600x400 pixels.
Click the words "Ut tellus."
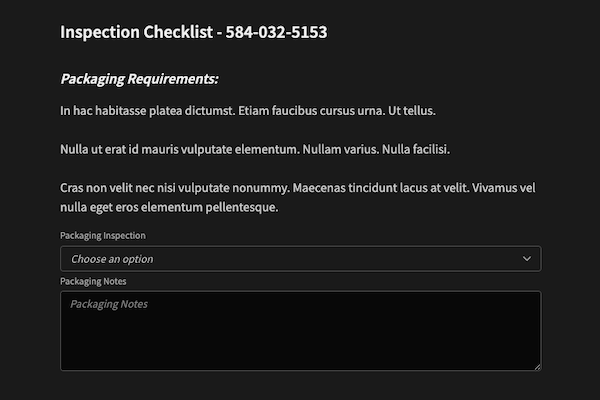[x=412, y=111]
